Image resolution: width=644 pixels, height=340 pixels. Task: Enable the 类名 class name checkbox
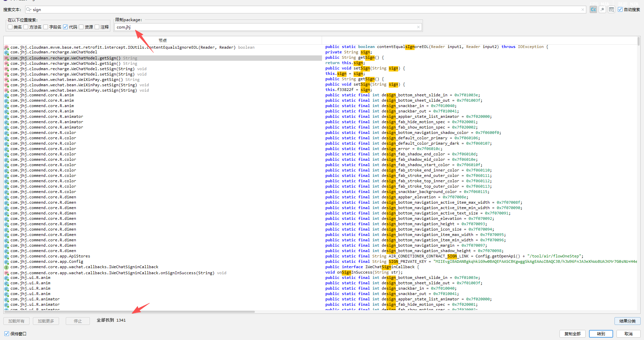[10, 27]
